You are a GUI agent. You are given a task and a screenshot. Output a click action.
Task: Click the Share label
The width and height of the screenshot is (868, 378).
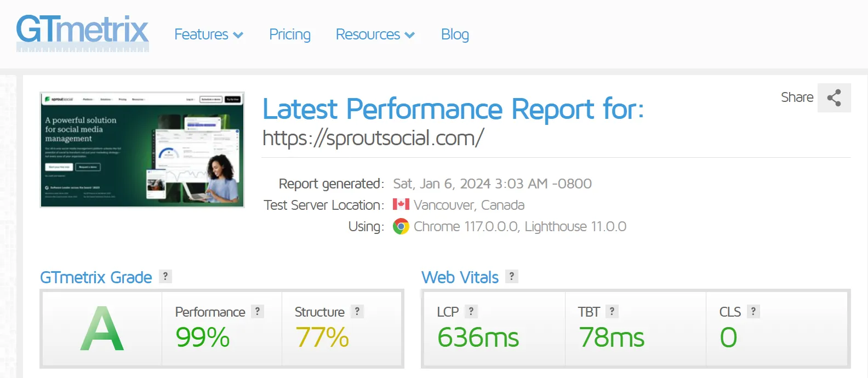click(x=797, y=98)
